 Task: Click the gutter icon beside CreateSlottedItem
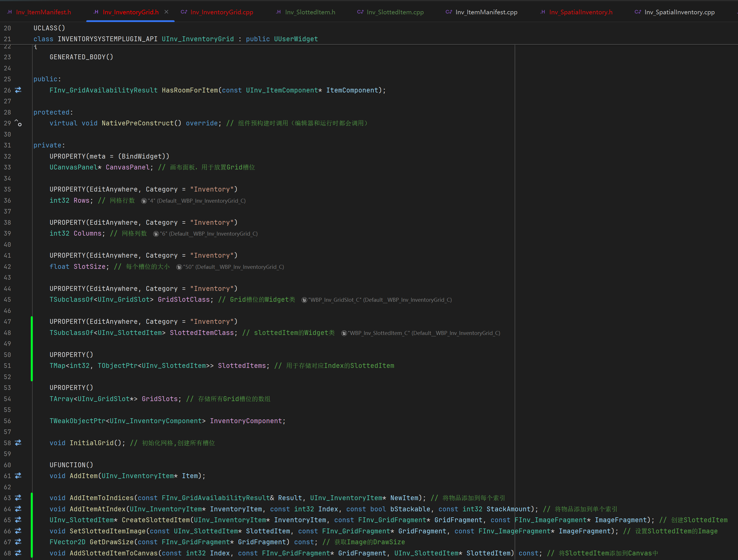tap(18, 520)
